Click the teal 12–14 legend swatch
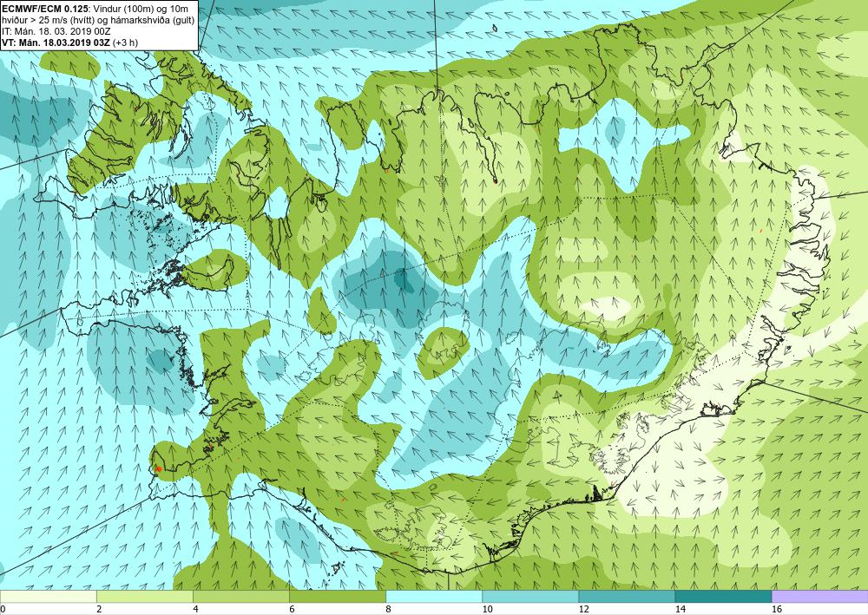The image size is (868, 615). [627, 597]
